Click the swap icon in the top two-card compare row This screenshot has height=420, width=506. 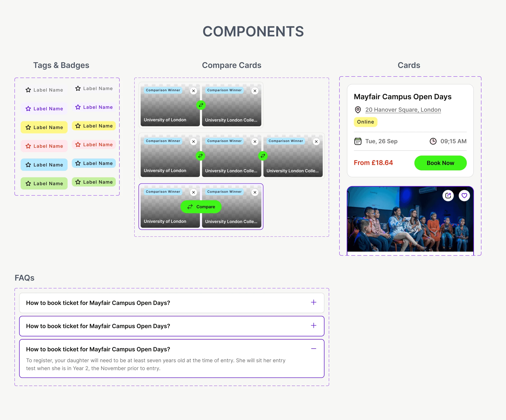(201, 105)
